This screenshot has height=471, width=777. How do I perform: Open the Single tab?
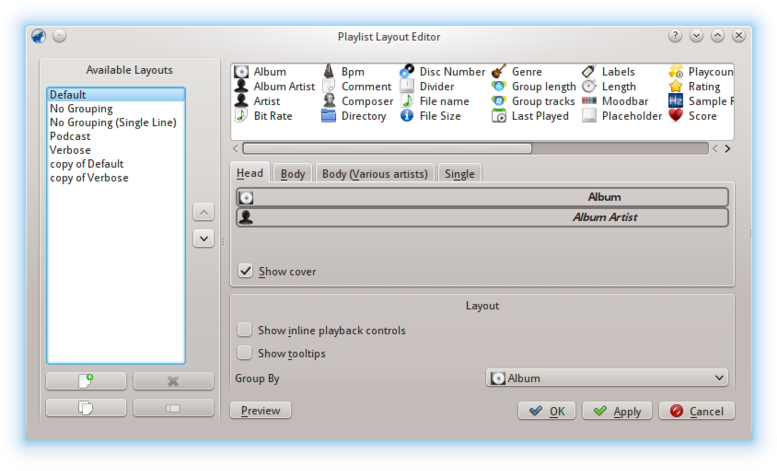pos(459,174)
